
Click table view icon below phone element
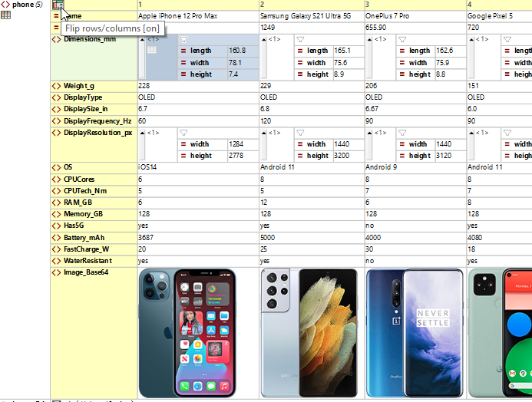(5, 15)
